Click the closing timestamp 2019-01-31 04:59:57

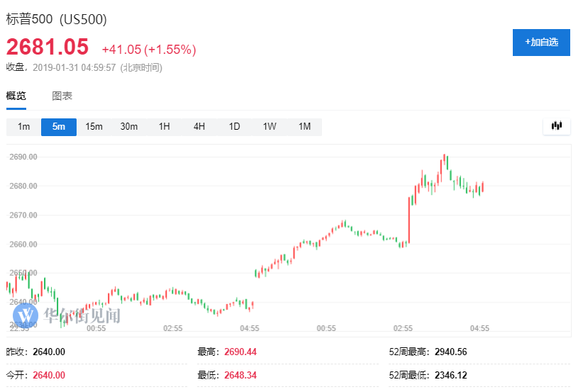[x=74, y=67]
